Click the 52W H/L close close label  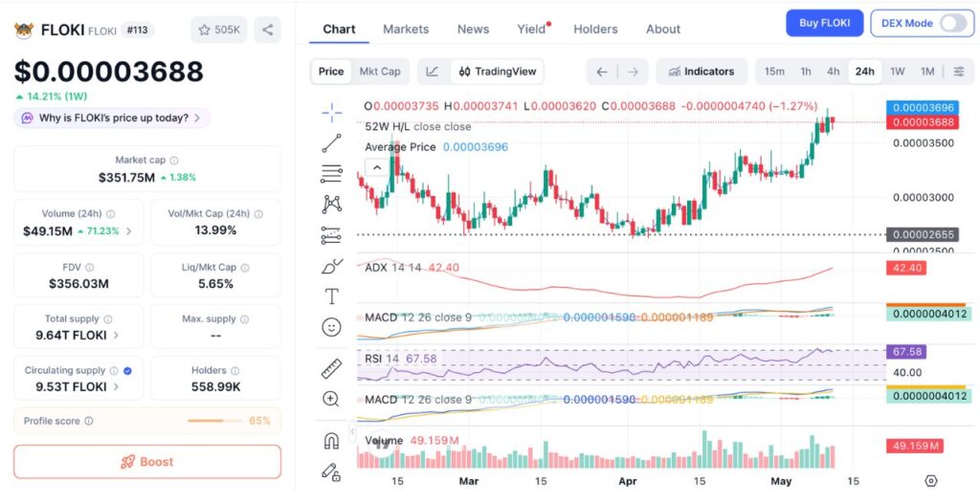(x=418, y=127)
